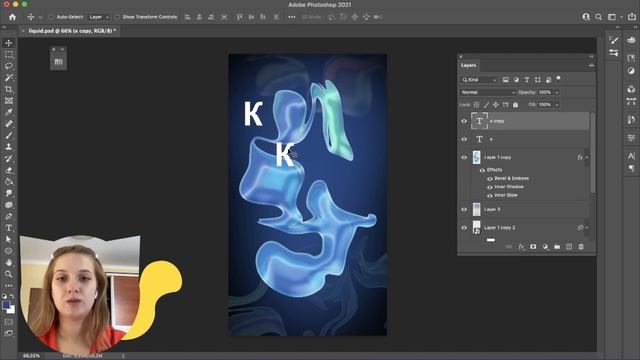
Task: Select the Healing Brush tool
Action: point(9,123)
